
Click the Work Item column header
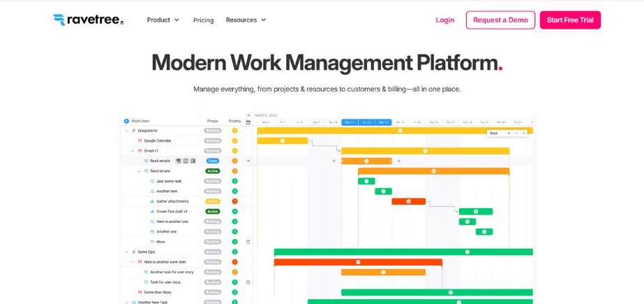140,121
